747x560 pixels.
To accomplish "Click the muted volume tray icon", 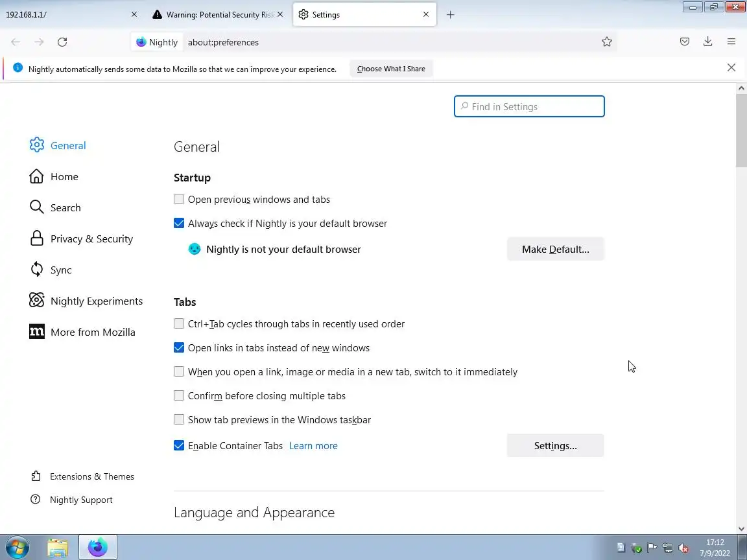I will [x=683, y=548].
